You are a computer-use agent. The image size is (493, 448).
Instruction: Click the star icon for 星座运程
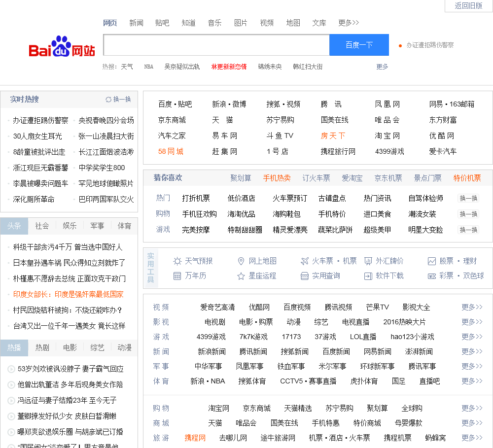click(x=241, y=276)
